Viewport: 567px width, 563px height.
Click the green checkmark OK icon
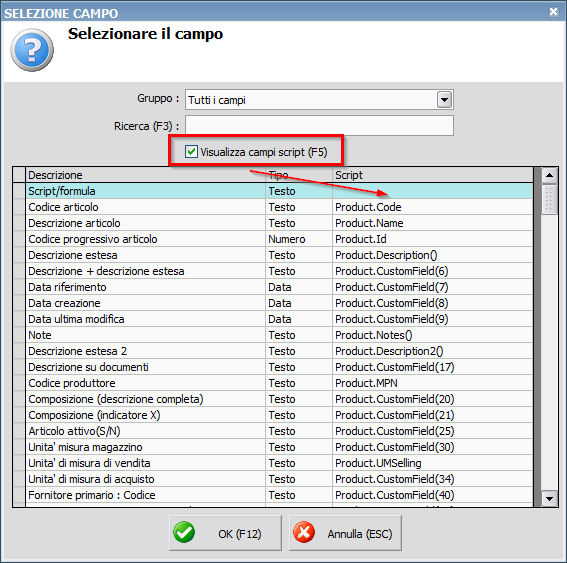pos(184,532)
